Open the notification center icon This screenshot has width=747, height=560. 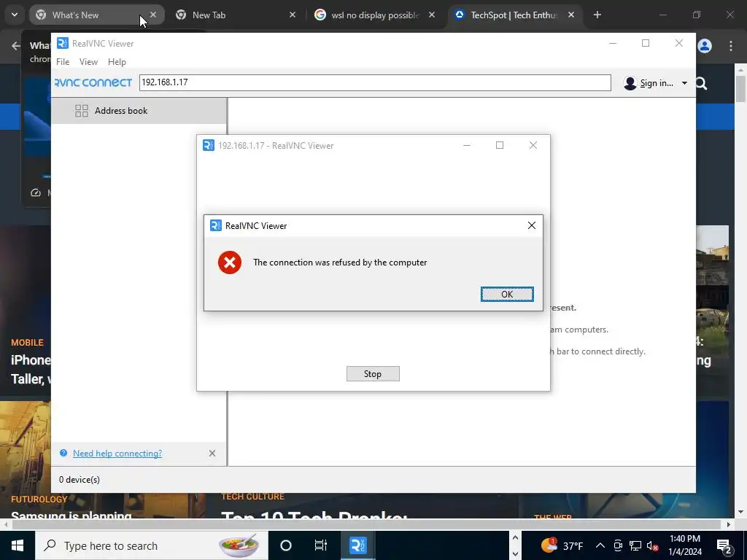[724, 545]
